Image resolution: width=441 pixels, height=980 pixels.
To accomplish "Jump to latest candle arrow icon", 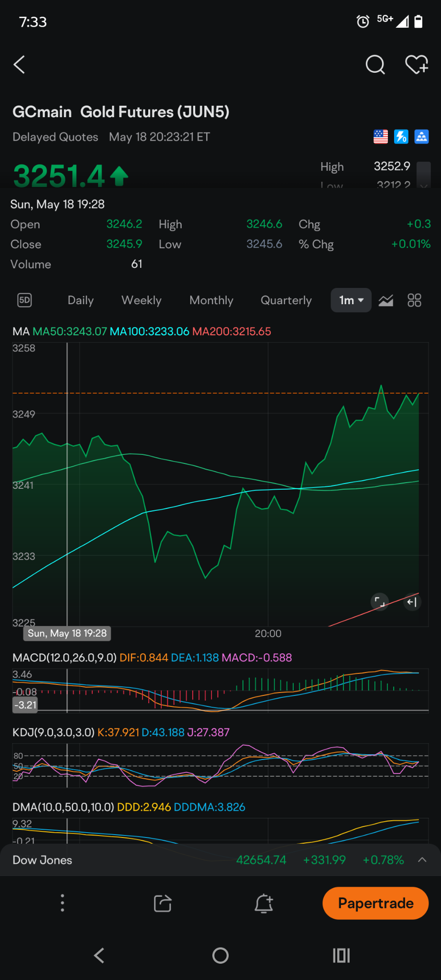I will coord(412,602).
